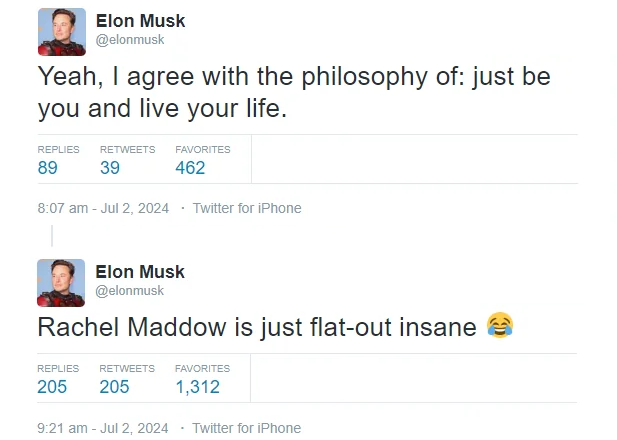The width and height of the screenshot is (617, 440).
Task: View the 205 retweets on the second tweet
Action: click(x=114, y=387)
